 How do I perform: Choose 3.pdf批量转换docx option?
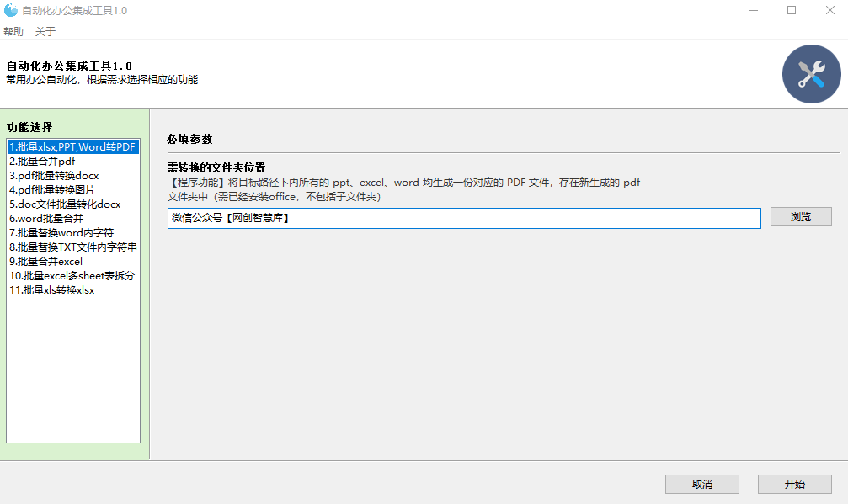[x=73, y=176]
